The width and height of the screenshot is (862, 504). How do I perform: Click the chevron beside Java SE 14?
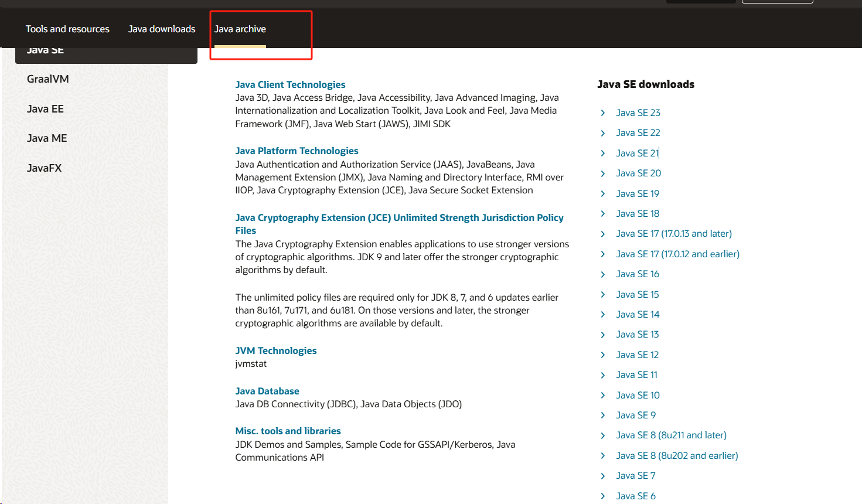tap(603, 314)
